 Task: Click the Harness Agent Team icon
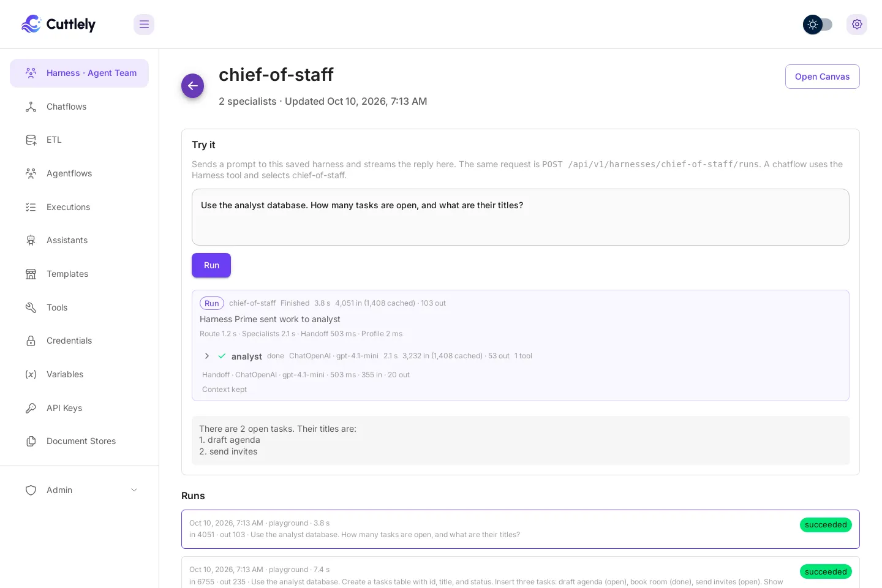(x=31, y=73)
